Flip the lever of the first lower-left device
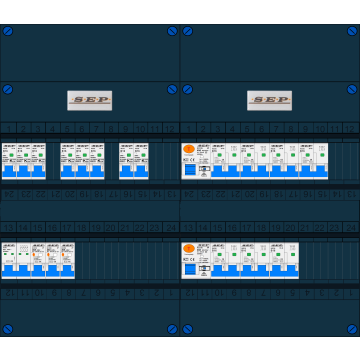Image resolution: width=360 pixels, height=360 pixels. (x=9, y=271)
